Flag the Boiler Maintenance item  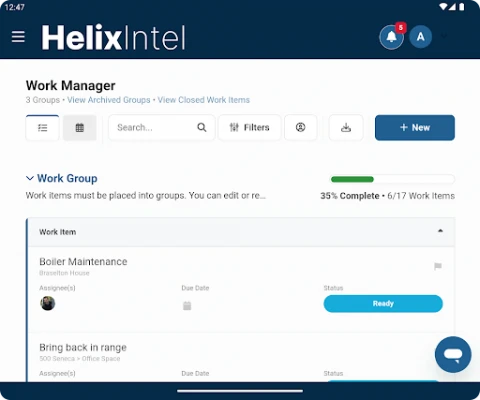point(438,266)
